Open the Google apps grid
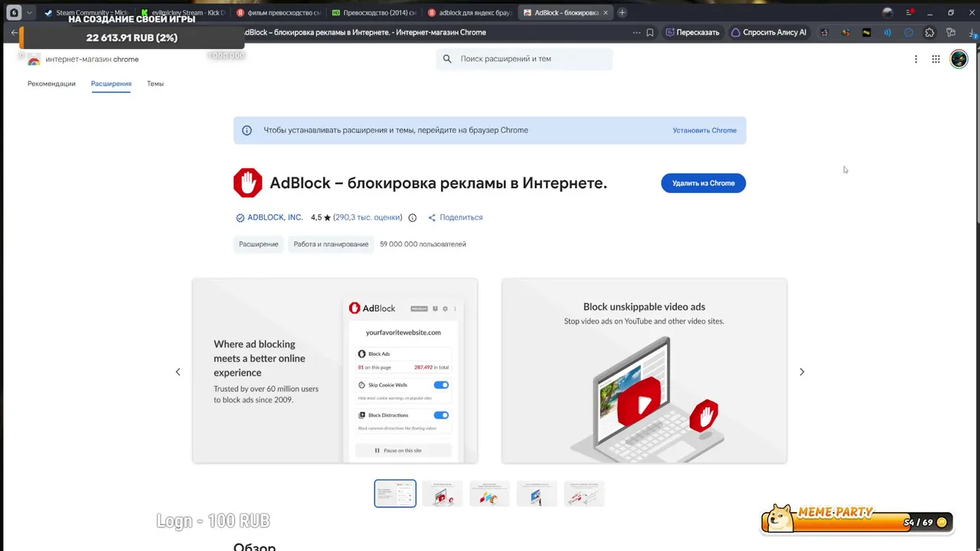The width and height of the screenshot is (980, 551). point(936,59)
